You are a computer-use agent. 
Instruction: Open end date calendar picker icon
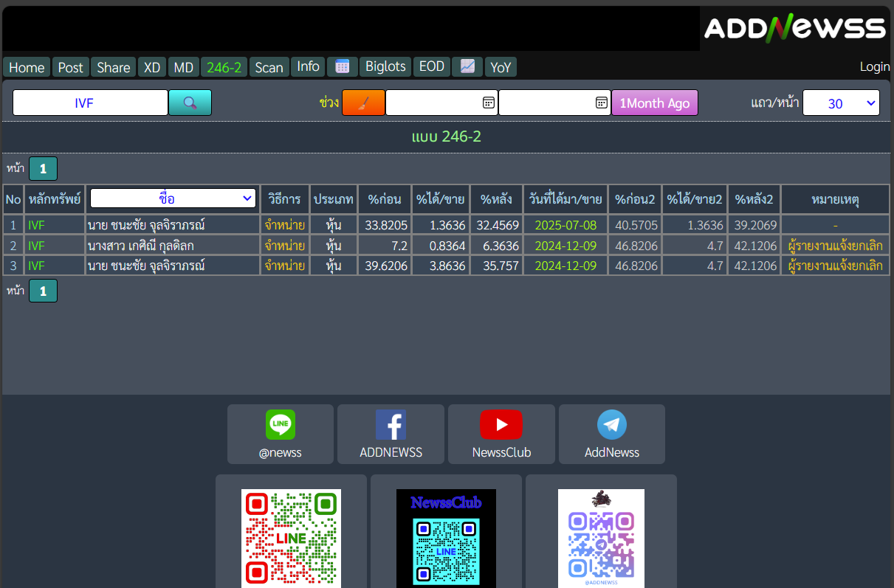(x=601, y=103)
